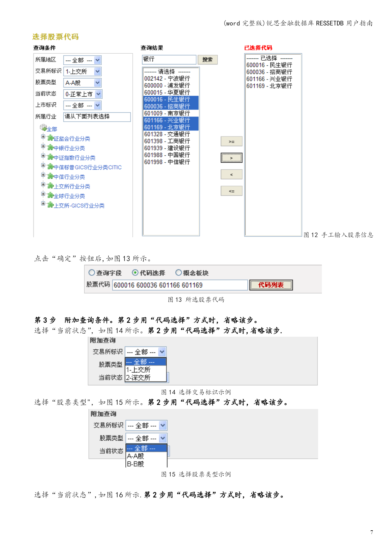The height and width of the screenshot is (554, 392).
Task: Select the 全球行业分类 tree link
Action: (x=69, y=196)
